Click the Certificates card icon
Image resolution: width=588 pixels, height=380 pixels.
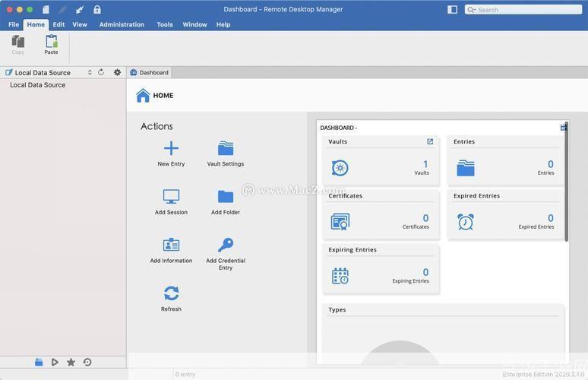pos(340,222)
